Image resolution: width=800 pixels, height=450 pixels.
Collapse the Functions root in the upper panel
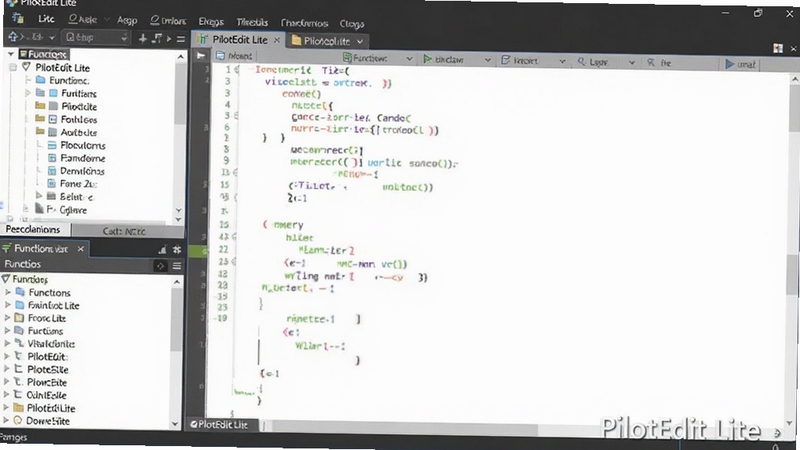(10, 54)
